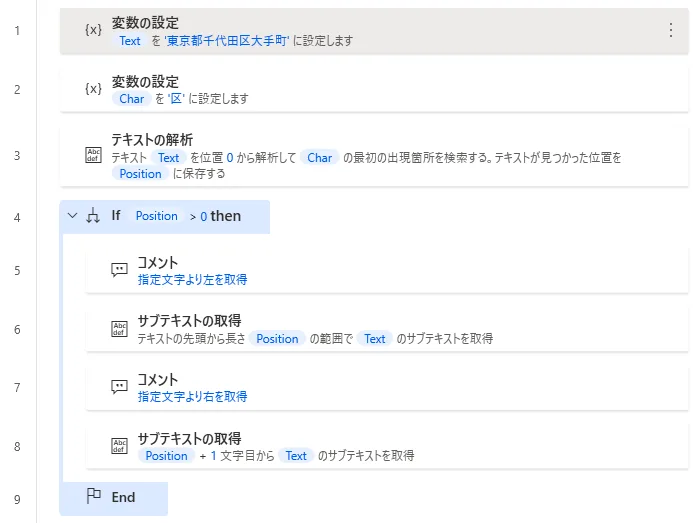The image size is (693, 523).
Task: Click line number 6 in the gutter
Action: pos(16,329)
